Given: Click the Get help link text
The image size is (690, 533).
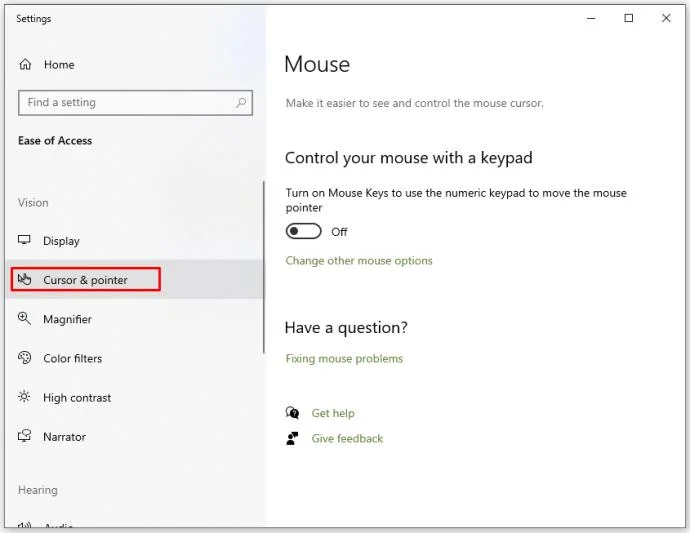Looking at the screenshot, I should [x=333, y=413].
